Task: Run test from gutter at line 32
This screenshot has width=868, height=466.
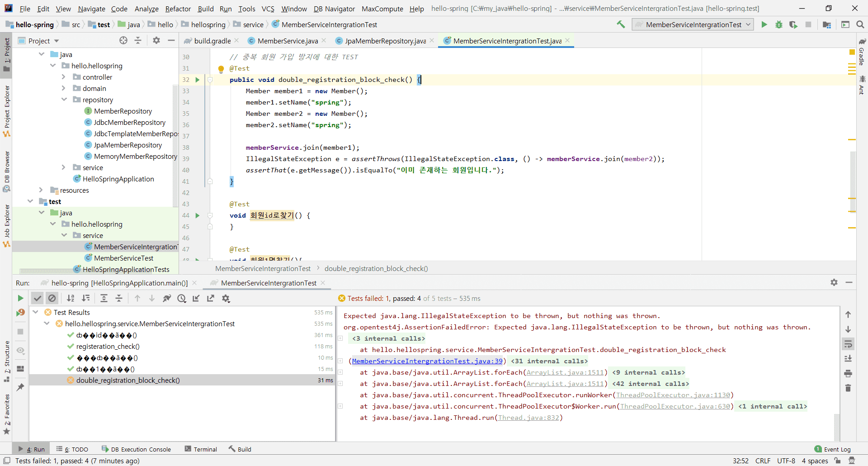Action: (198, 80)
